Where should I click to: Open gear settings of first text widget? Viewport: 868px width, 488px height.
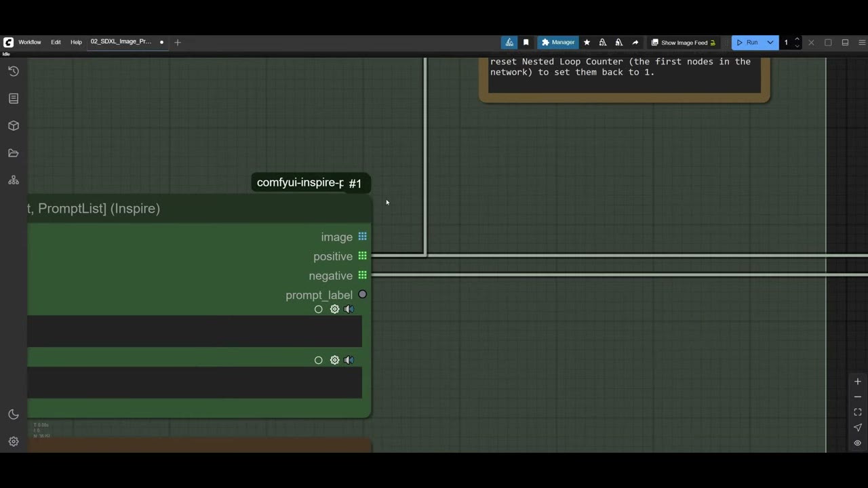pyautogui.click(x=334, y=309)
